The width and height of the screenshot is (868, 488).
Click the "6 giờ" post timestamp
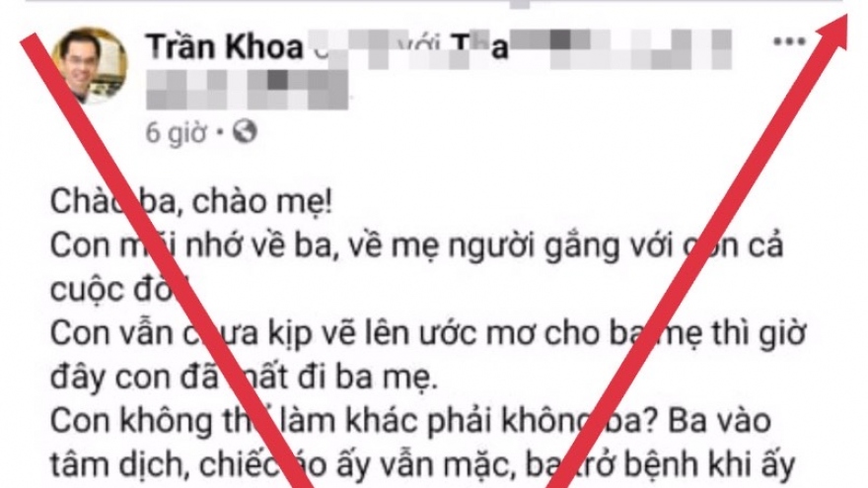point(176,133)
